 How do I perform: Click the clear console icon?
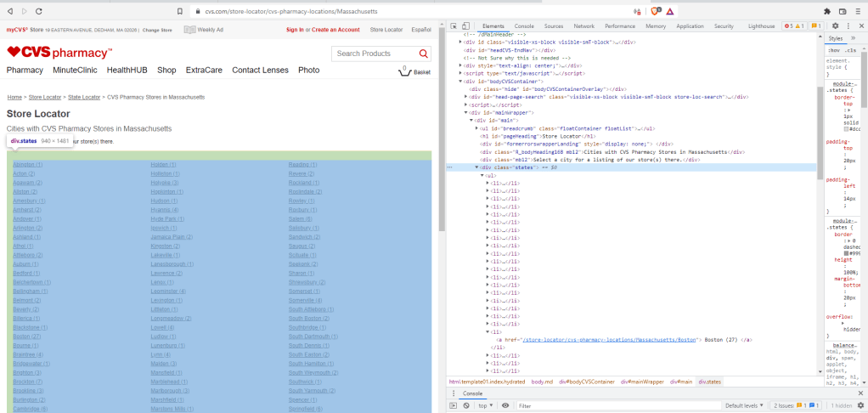coord(466,405)
